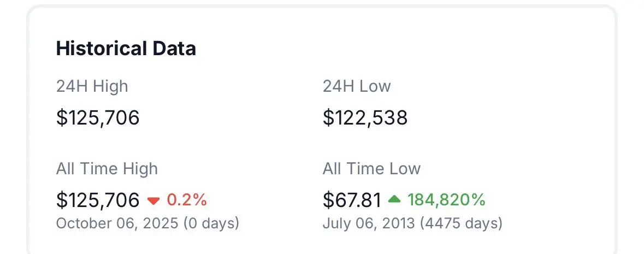Click the All Time Low label
This screenshot has height=254, width=644.
click(371, 169)
